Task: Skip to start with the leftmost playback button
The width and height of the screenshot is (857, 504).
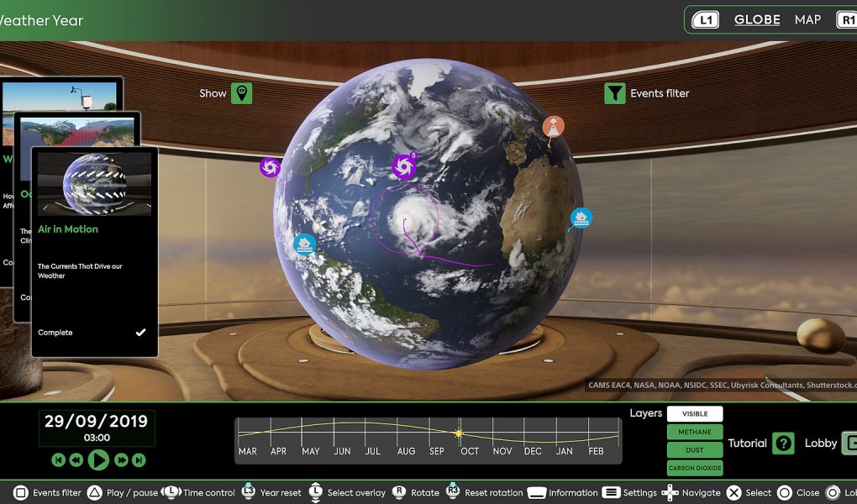Action: (59, 460)
